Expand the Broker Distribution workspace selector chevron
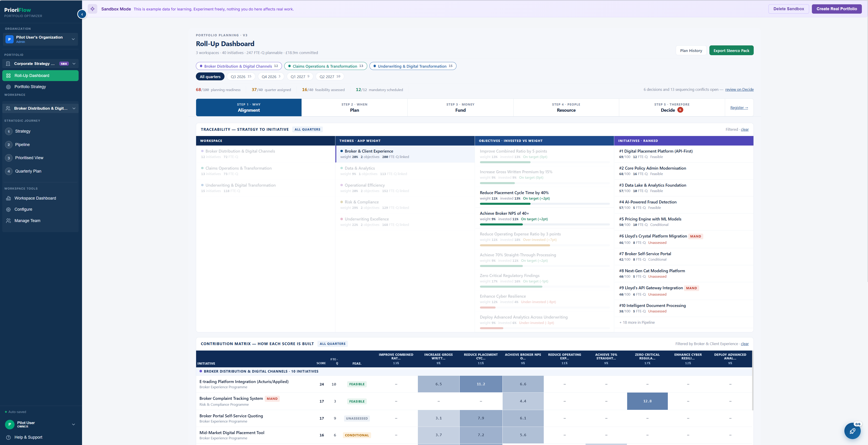The image size is (868, 445). (x=74, y=108)
